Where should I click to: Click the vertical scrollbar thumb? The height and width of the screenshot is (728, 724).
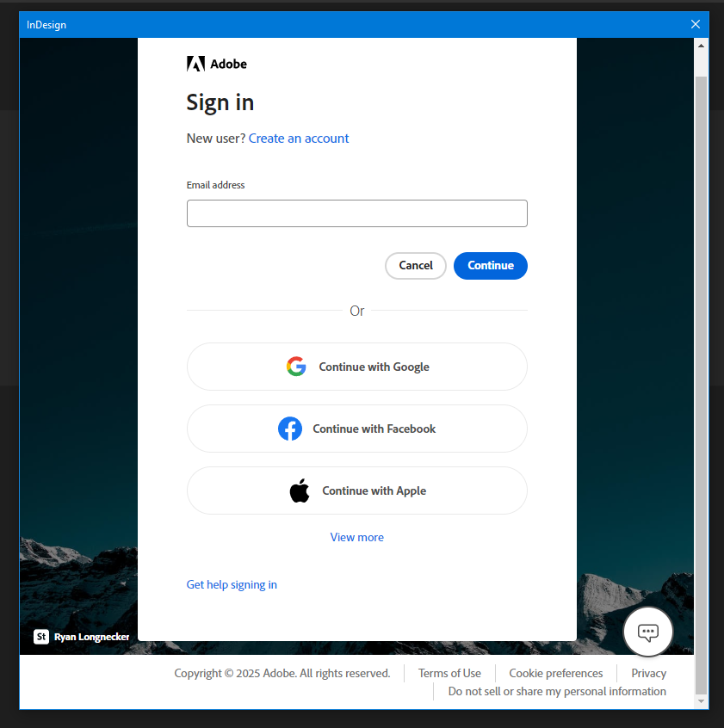tap(701, 385)
